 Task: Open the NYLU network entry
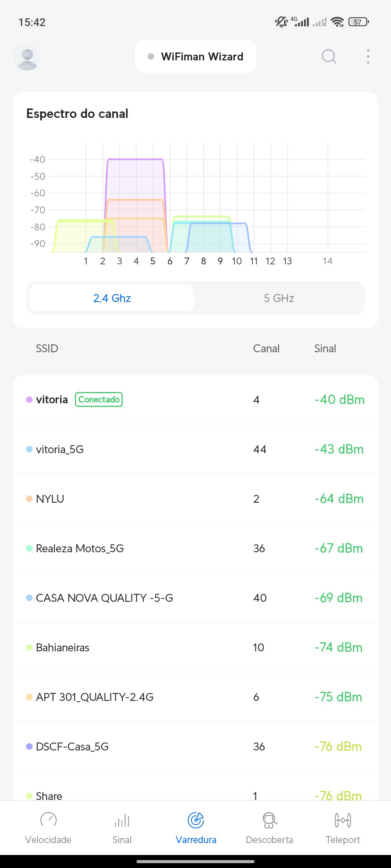tap(195, 499)
